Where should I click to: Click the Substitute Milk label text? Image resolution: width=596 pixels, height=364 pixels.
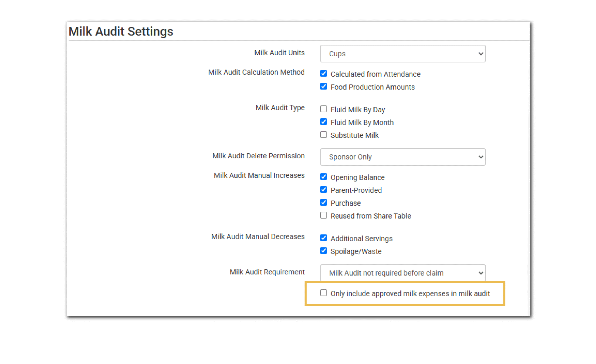354,135
